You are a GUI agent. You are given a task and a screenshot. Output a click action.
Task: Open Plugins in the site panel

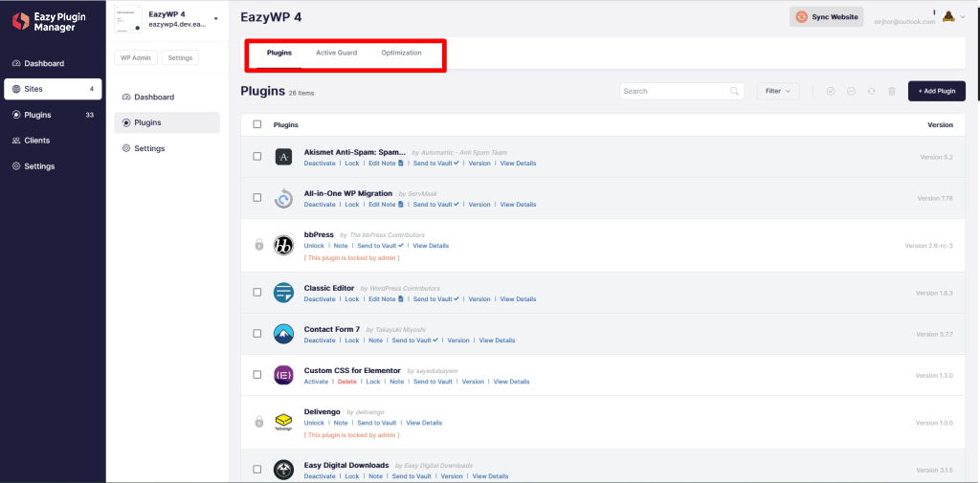(x=167, y=122)
